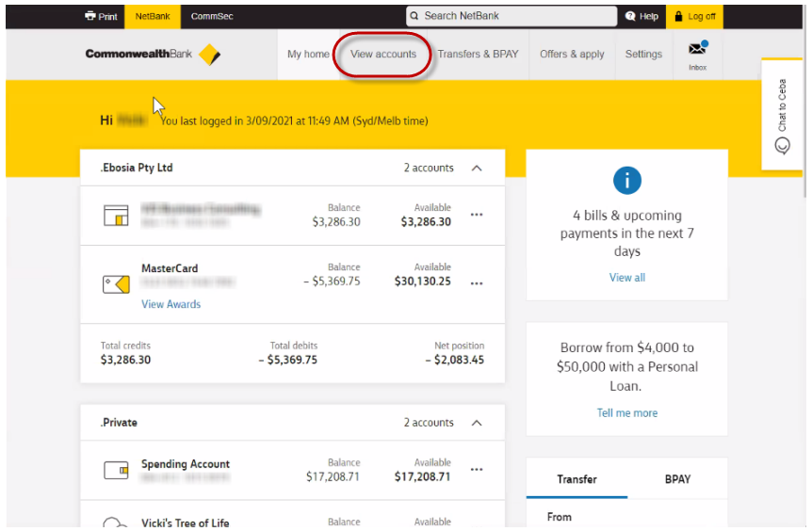Open Spending Account options ellipsis menu

(477, 470)
